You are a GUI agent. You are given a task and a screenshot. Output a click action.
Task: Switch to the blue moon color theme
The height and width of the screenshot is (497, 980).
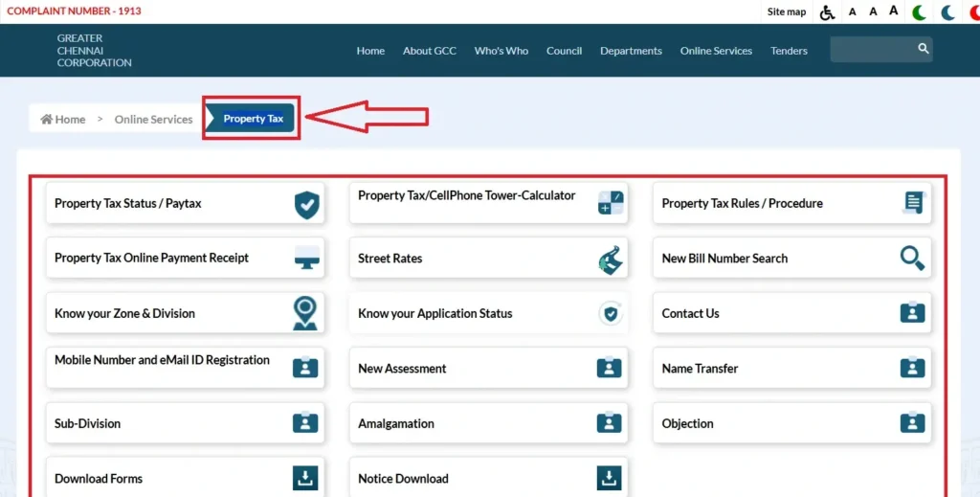point(947,12)
